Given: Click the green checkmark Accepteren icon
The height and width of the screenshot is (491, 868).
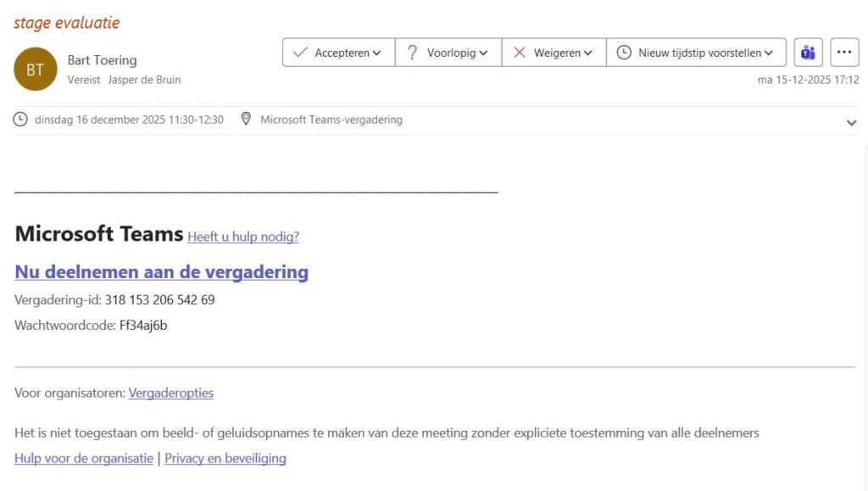Looking at the screenshot, I should [301, 52].
